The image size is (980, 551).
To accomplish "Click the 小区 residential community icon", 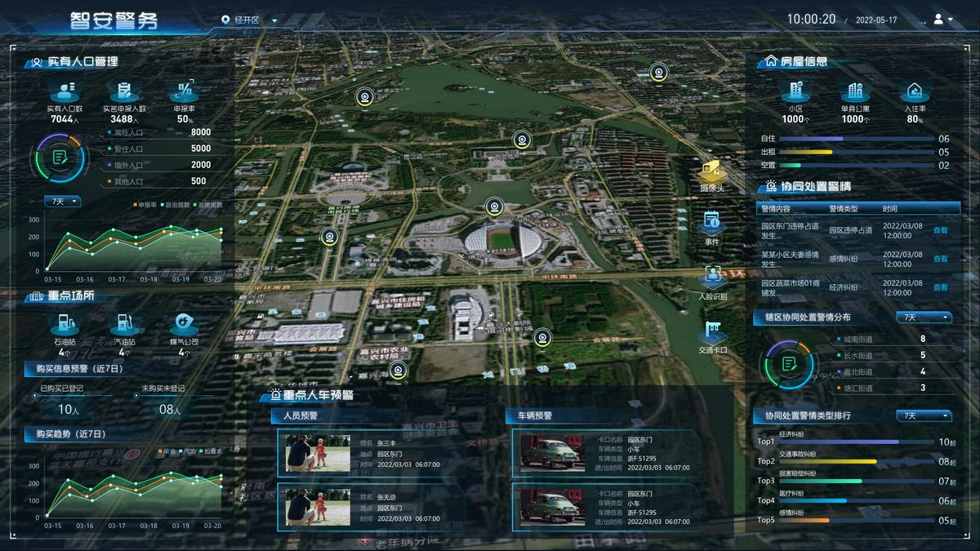I will (x=795, y=91).
